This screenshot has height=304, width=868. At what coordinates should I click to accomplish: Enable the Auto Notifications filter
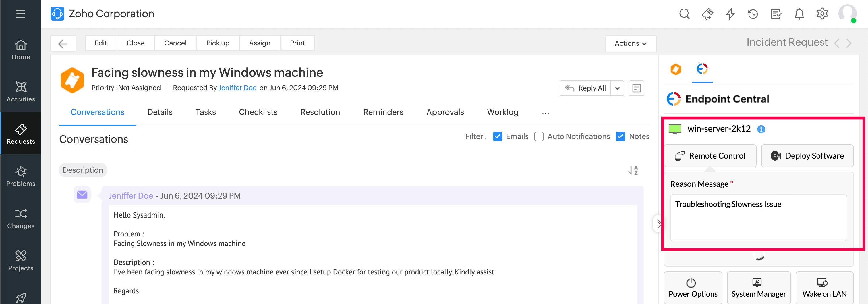[539, 136]
